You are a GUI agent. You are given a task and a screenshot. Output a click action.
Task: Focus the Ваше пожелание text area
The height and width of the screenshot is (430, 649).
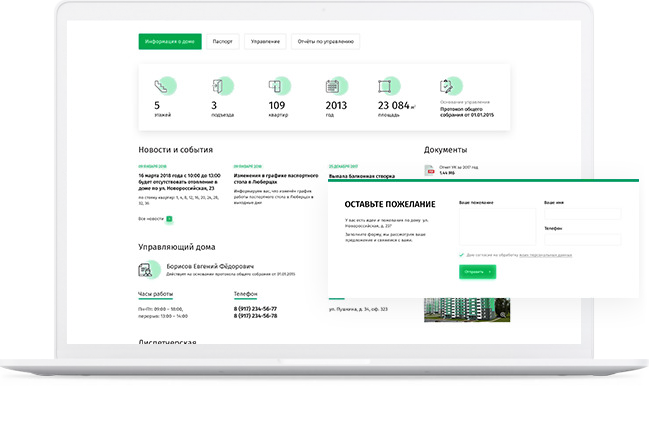[x=497, y=226]
